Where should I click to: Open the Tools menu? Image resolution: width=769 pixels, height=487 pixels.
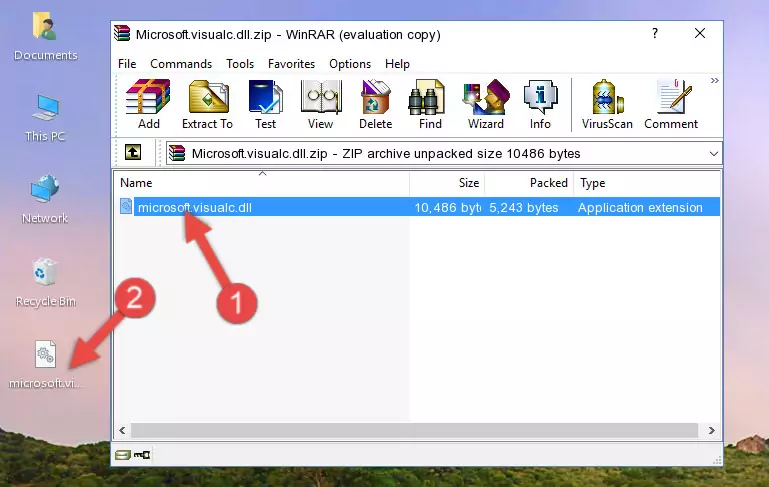[240, 64]
